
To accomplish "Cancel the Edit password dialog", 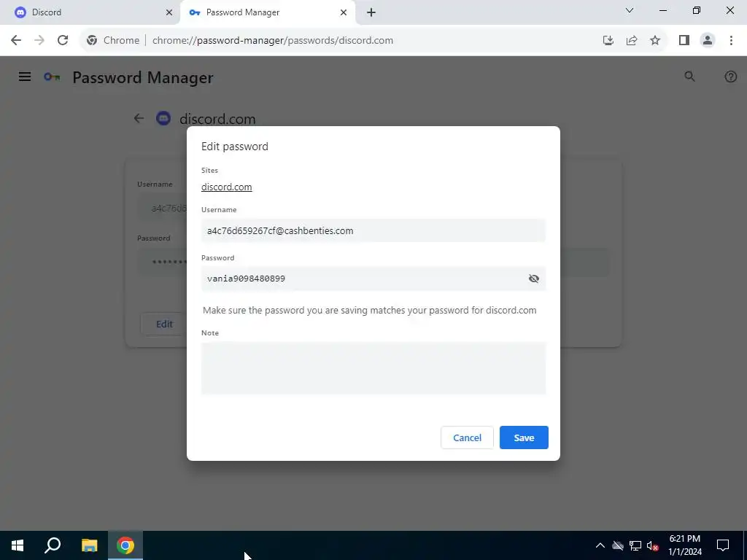I will [467, 437].
